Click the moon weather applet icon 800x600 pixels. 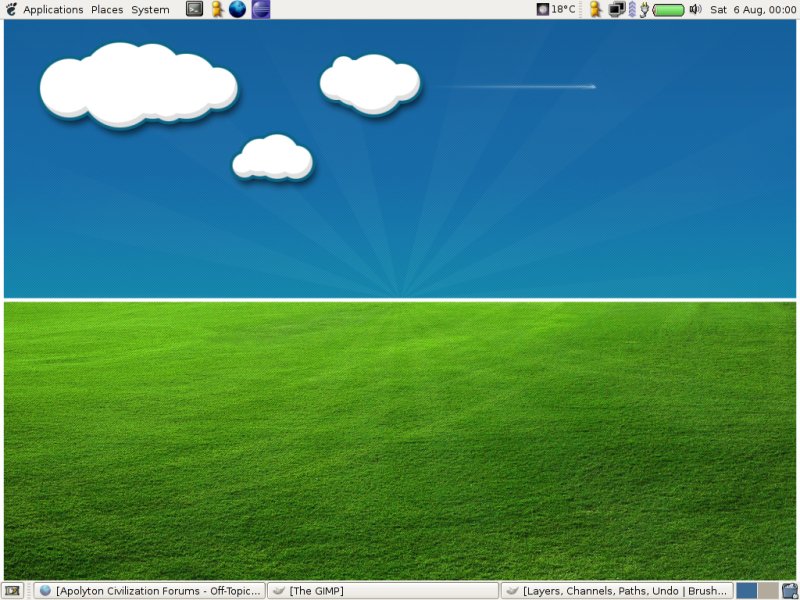(542, 9)
